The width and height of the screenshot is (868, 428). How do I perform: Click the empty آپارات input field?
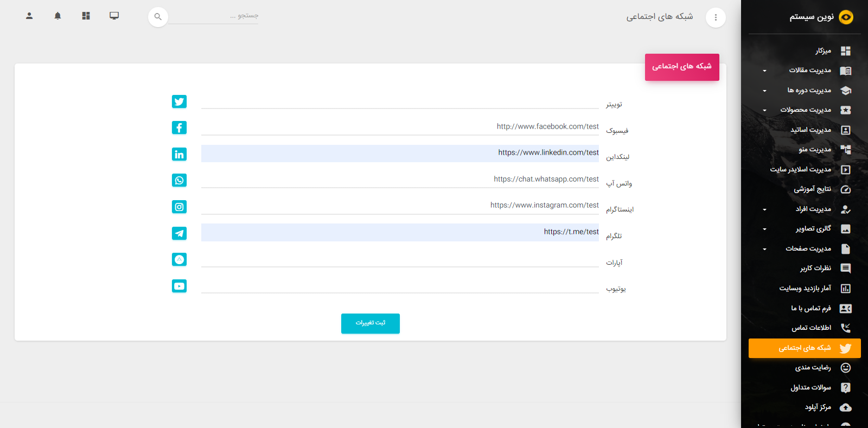point(400,259)
